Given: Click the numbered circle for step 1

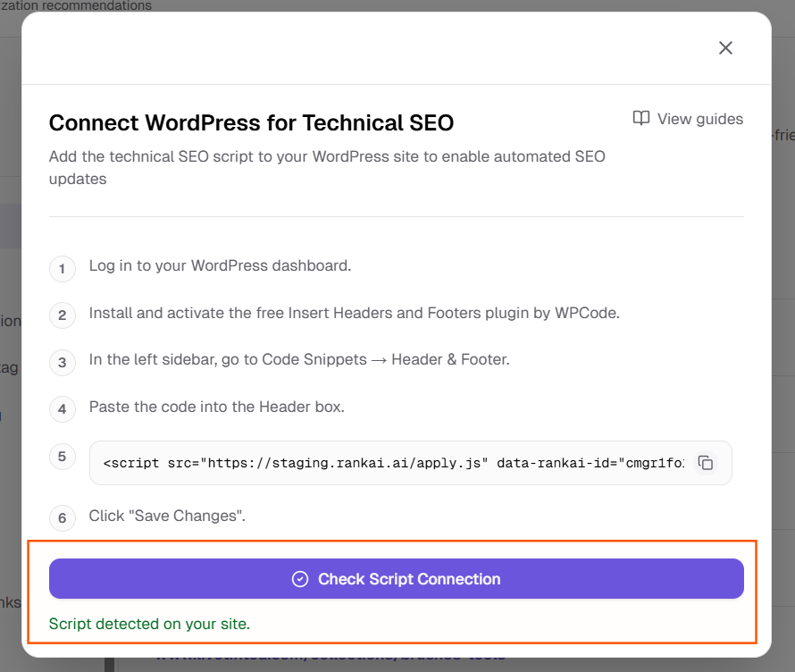Looking at the screenshot, I should point(63,268).
